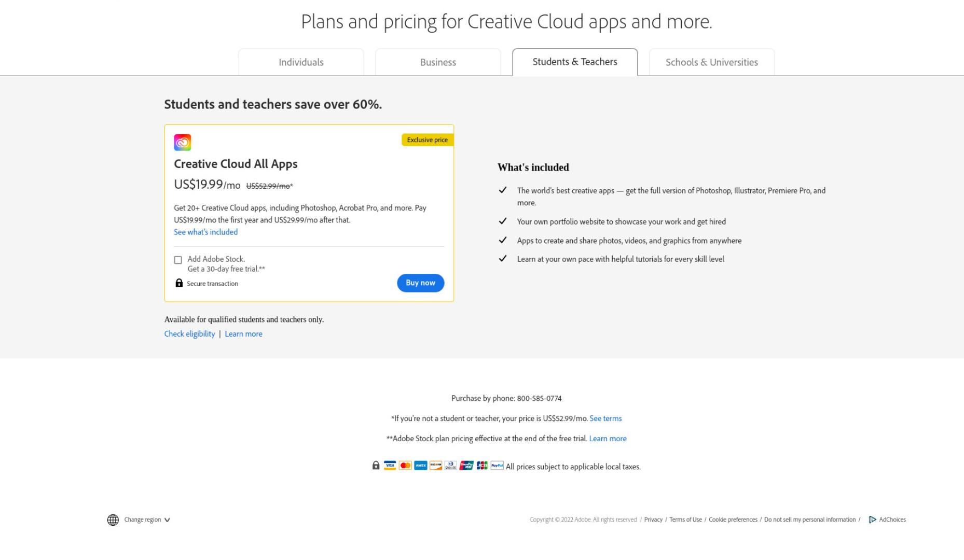Click the PayPal payment icon

(x=497, y=466)
